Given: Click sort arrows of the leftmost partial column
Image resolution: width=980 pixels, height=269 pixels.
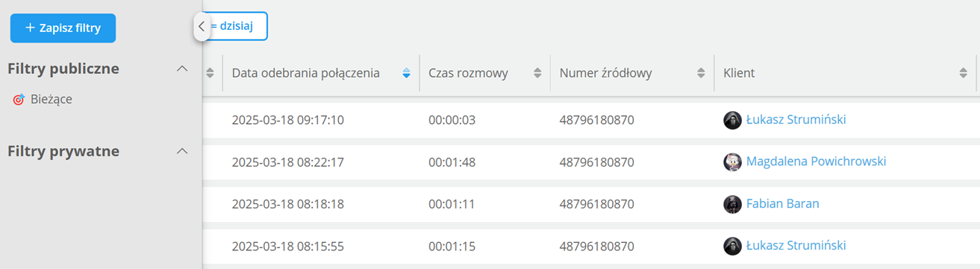Looking at the screenshot, I should click(x=210, y=73).
